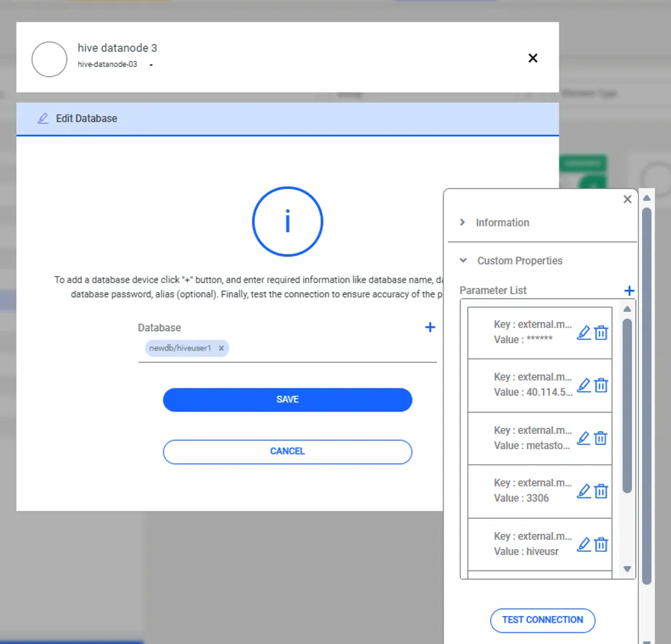Click the Parameter List scroll down arrow

(x=627, y=568)
